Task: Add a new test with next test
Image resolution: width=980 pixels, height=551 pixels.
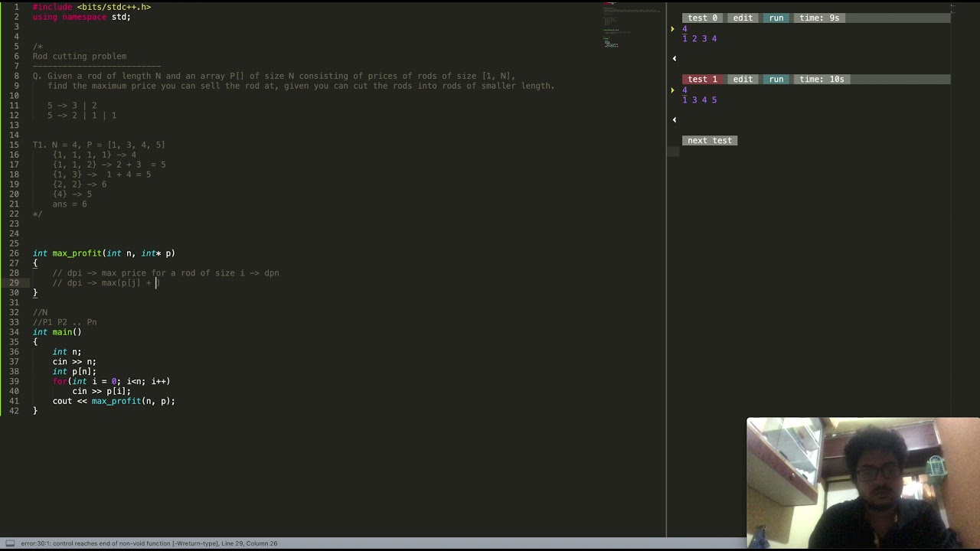Action: tap(710, 140)
